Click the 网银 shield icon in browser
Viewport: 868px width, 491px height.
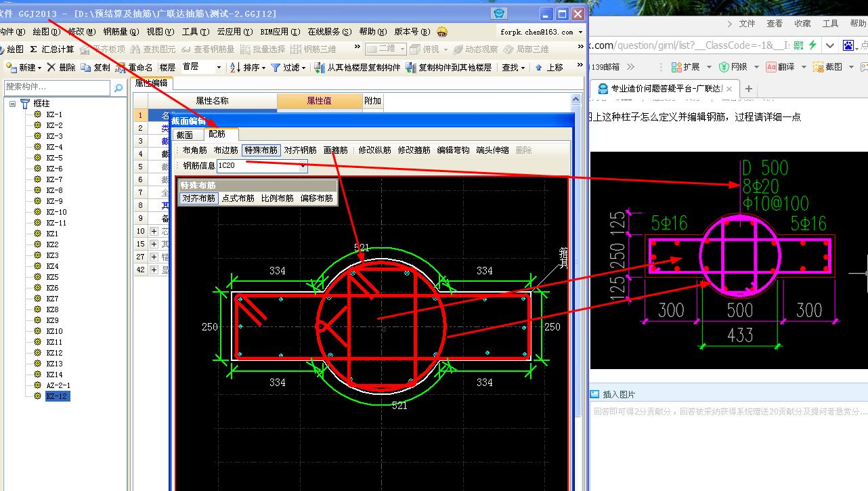(724, 67)
